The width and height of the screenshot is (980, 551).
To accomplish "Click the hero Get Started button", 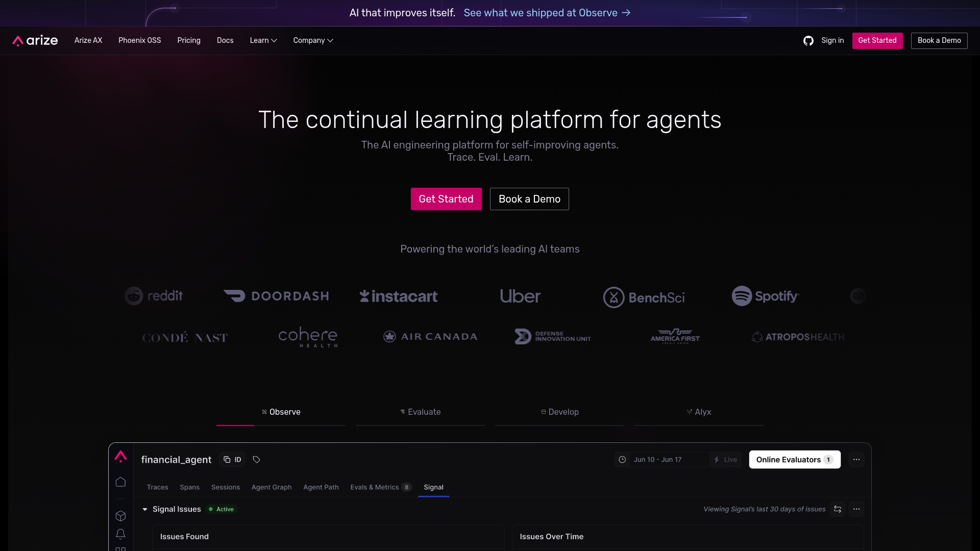I will [446, 199].
